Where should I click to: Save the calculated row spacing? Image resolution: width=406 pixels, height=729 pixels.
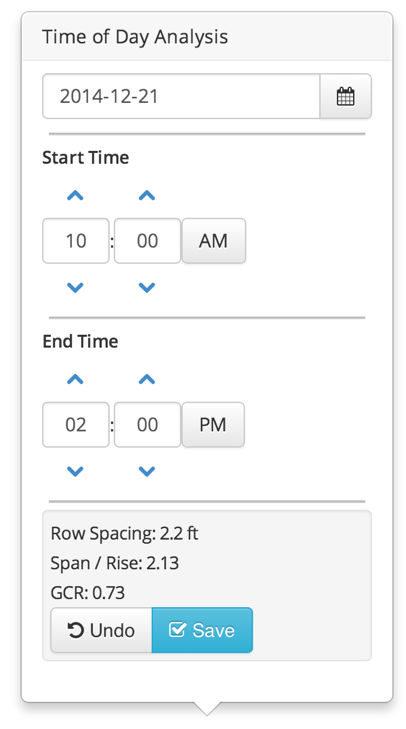pyautogui.click(x=202, y=630)
